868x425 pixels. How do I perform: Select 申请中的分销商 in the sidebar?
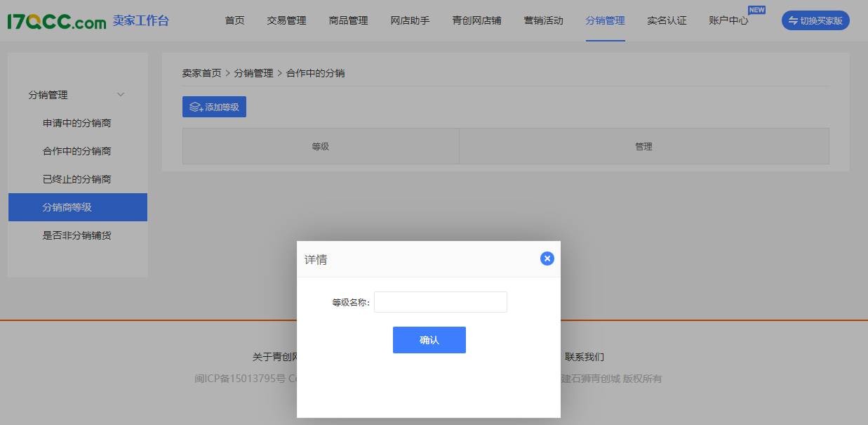pyautogui.click(x=77, y=123)
